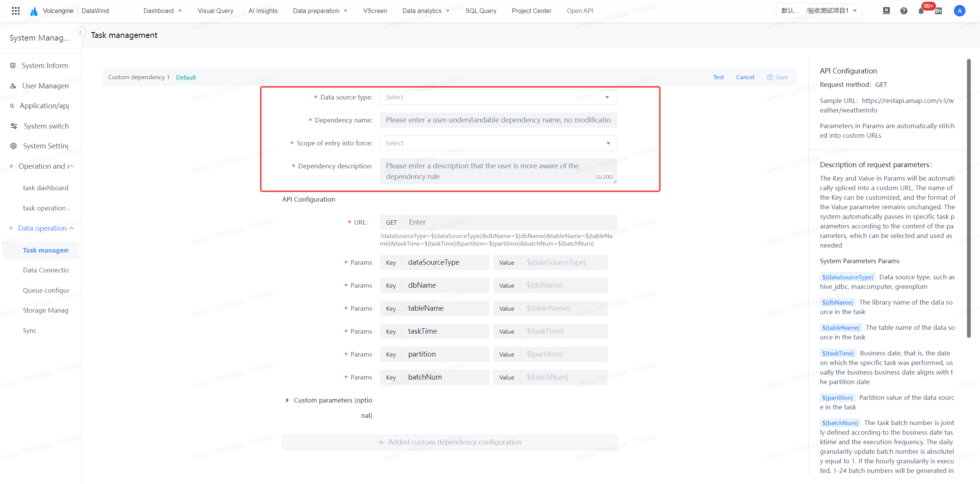Click the ${taskTime} tag in help panel

click(838, 353)
